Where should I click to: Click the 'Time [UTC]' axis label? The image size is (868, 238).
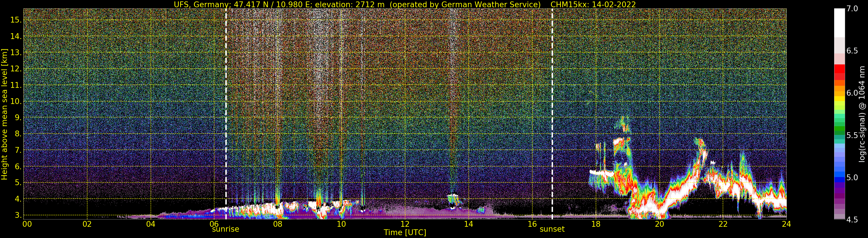coord(405,233)
